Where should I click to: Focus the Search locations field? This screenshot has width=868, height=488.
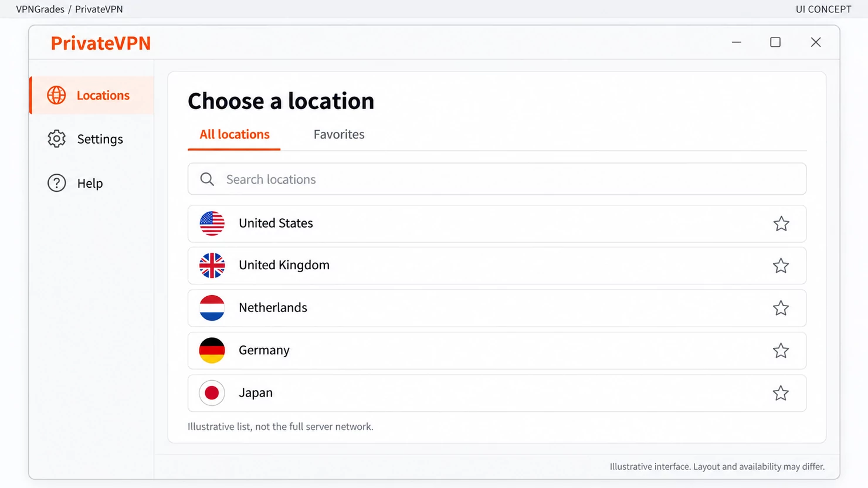coord(497,179)
